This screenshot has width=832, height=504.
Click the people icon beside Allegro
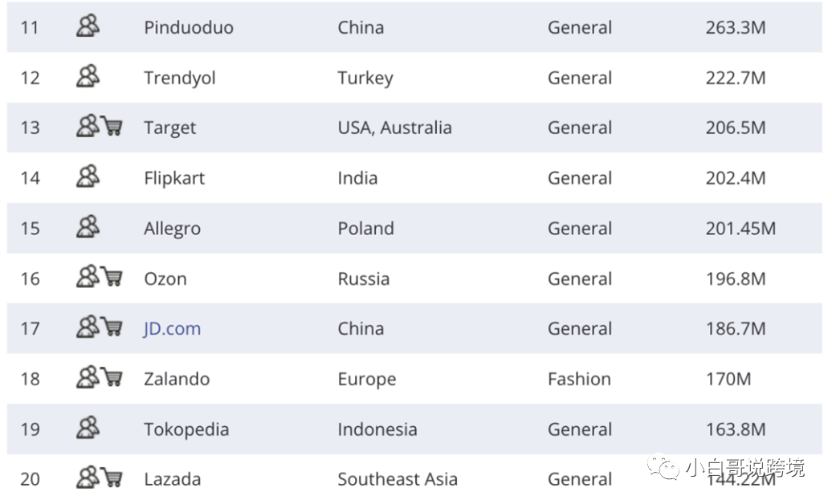[x=88, y=228]
